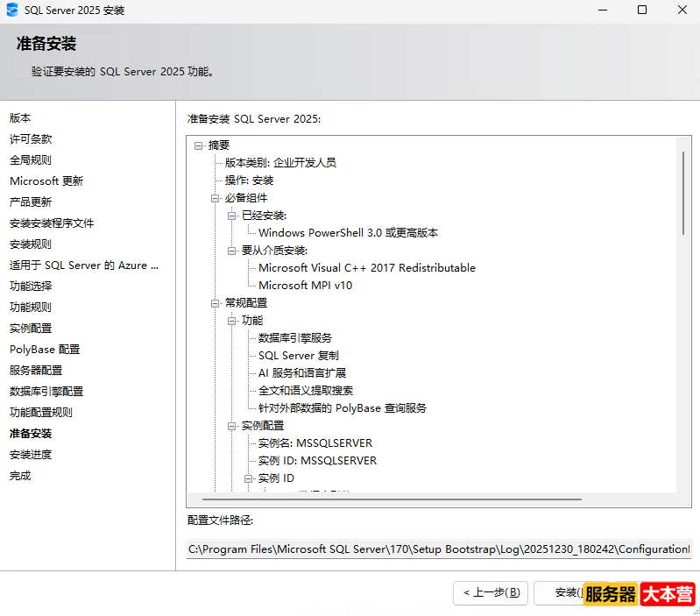Open the 安装安装程序文件 step
Viewport: 700px width, 616px height.
52,223
